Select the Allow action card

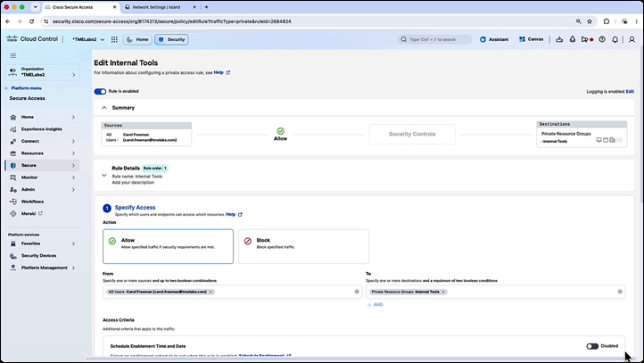(168, 246)
